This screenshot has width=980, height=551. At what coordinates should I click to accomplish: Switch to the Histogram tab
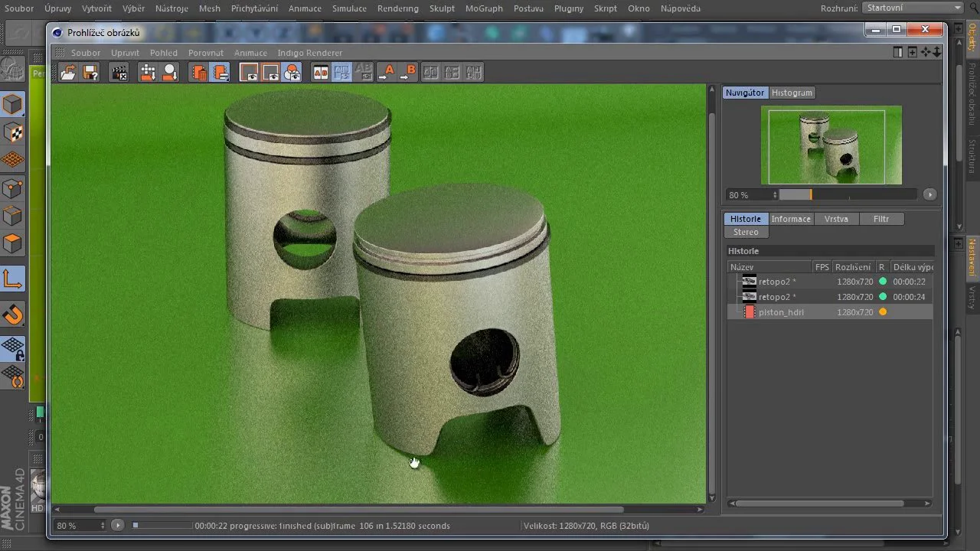[792, 93]
